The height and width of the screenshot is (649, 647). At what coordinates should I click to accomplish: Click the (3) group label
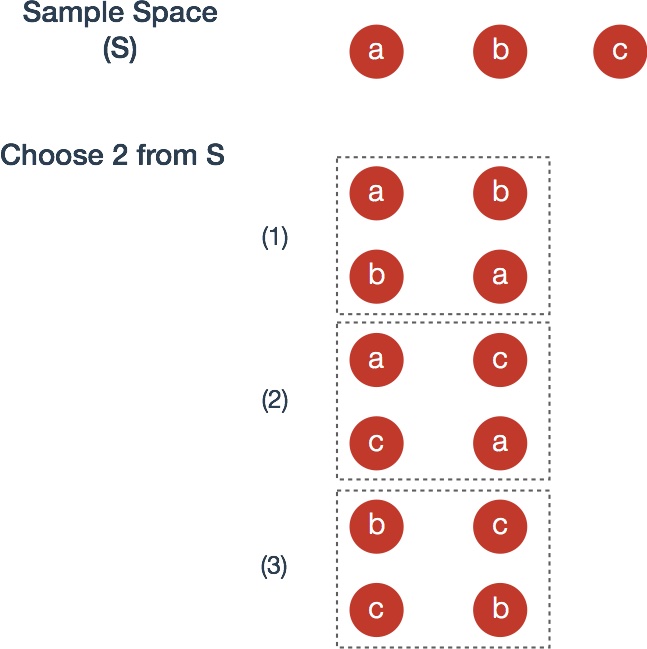pyautogui.click(x=274, y=566)
